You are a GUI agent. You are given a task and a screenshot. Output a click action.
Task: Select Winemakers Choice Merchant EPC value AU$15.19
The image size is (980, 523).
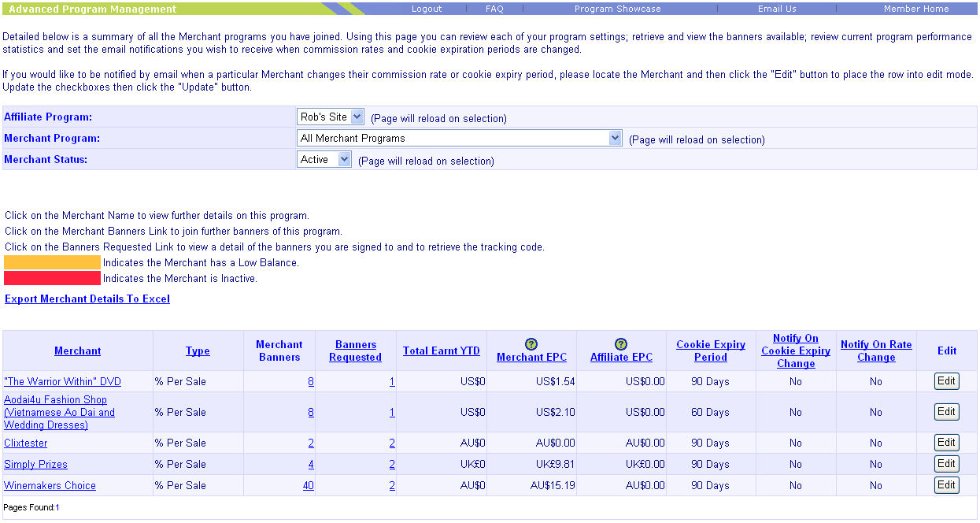pyautogui.click(x=553, y=485)
